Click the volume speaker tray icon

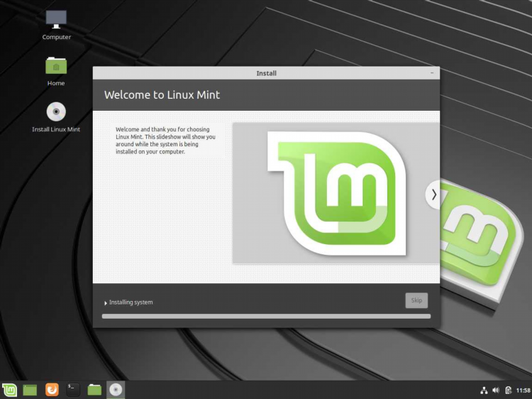click(x=496, y=390)
